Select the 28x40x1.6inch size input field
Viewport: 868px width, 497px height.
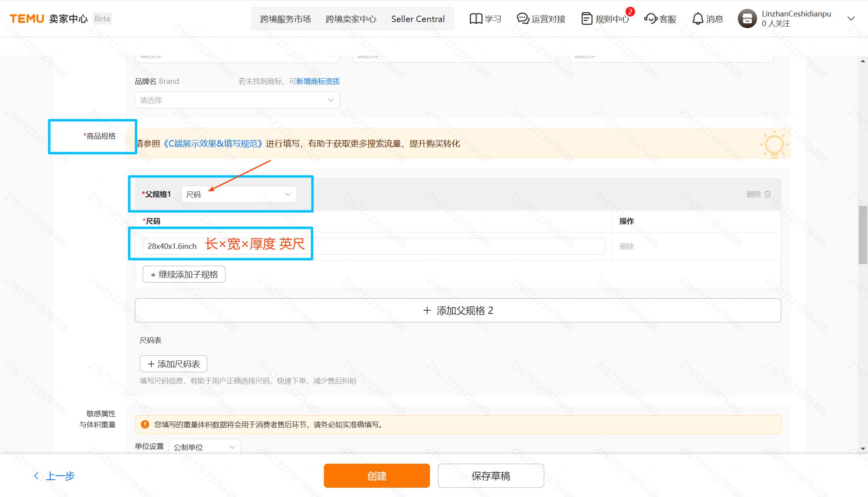point(374,246)
